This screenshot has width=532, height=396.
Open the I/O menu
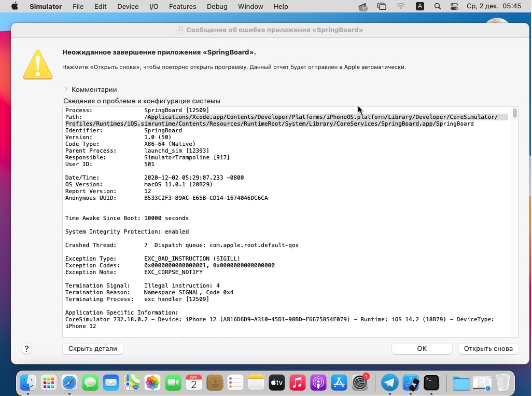click(x=153, y=6)
